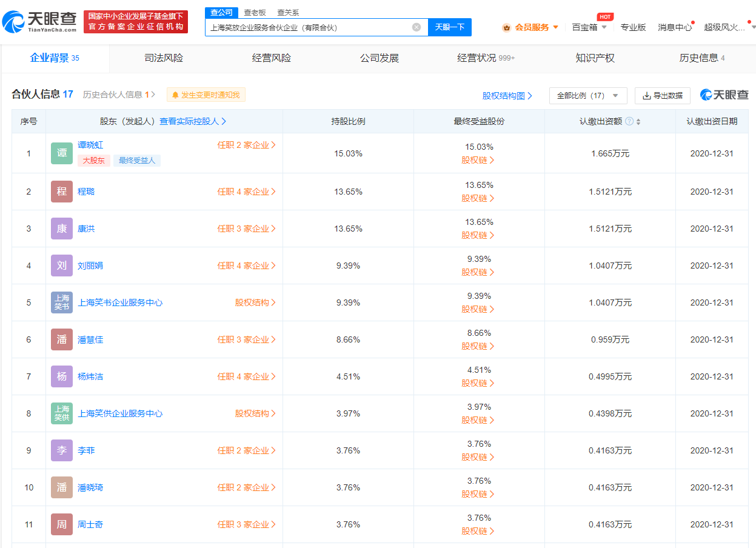Image resolution: width=756 pixels, height=548 pixels.
Task: Expand 股权结构 for 上海笑书企业服务中心
Action: pos(255,302)
